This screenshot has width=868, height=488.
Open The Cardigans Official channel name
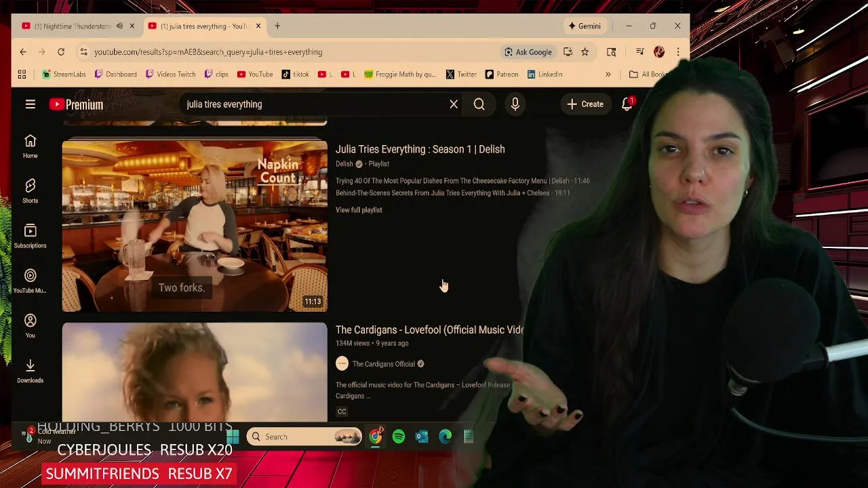(383, 364)
